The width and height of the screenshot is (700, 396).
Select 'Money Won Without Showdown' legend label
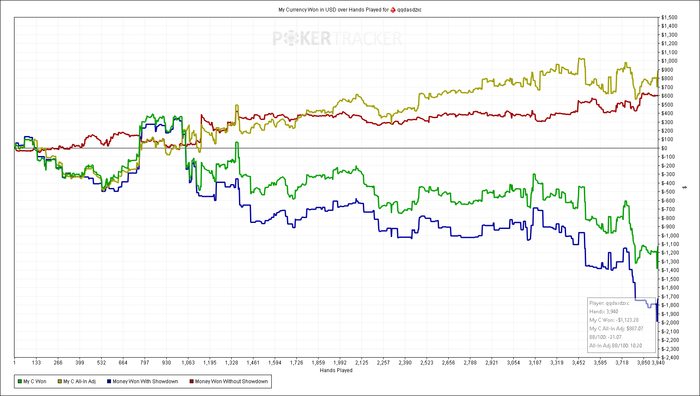(231, 382)
